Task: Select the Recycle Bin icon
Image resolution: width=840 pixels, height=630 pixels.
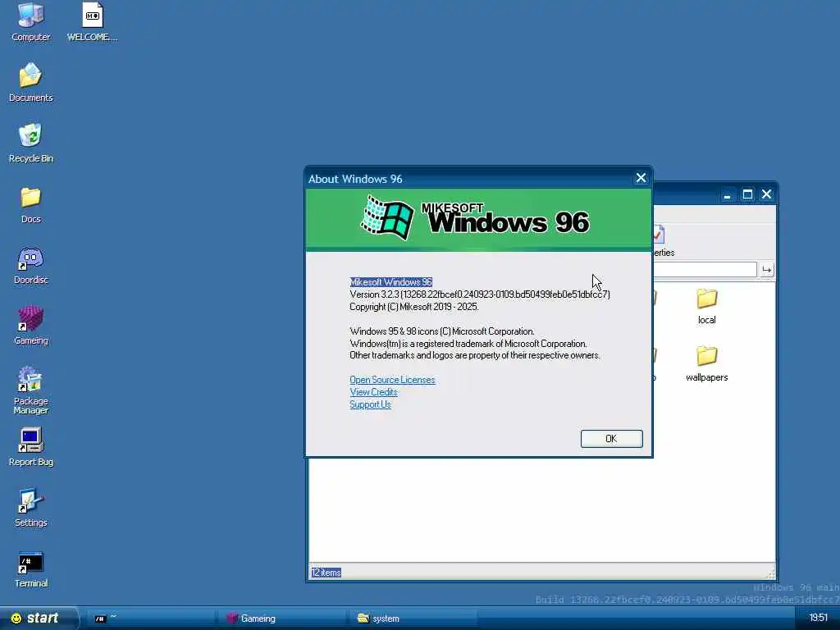Action: click(x=30, y=143)
